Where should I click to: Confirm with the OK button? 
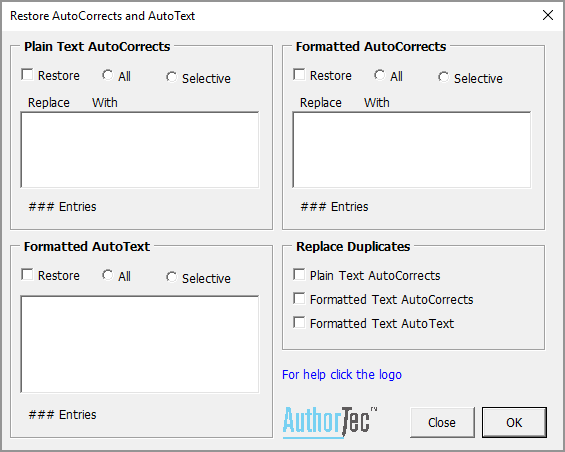[x=514, y=422]
